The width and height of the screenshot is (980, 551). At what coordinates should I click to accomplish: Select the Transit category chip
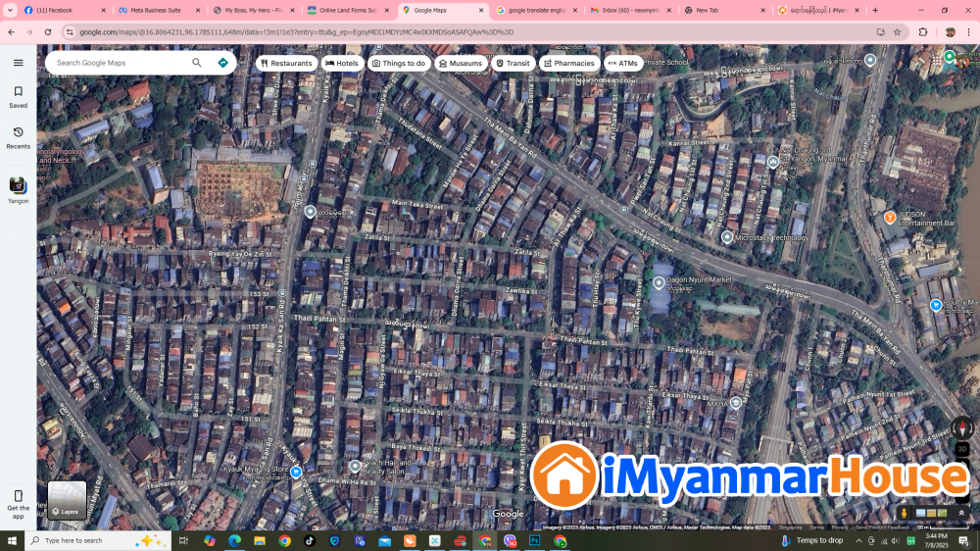(514, 63)
